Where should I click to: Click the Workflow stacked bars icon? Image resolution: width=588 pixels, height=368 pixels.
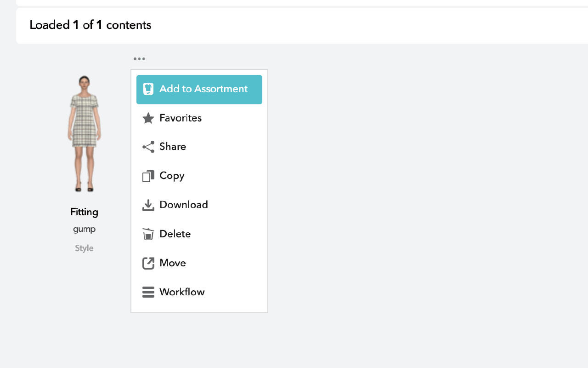click(x=148, y=292)
